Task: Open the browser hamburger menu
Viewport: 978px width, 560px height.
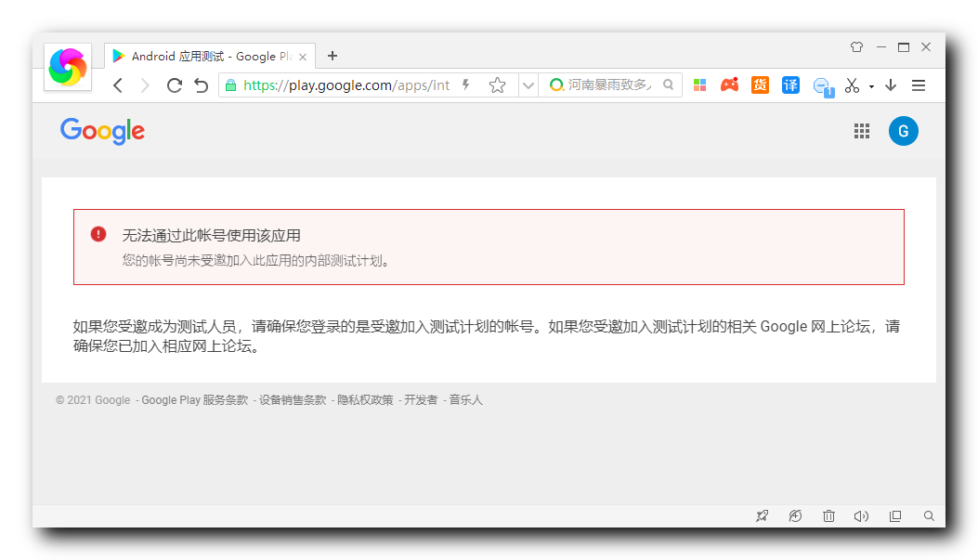Action: click(x=919, y=85)
